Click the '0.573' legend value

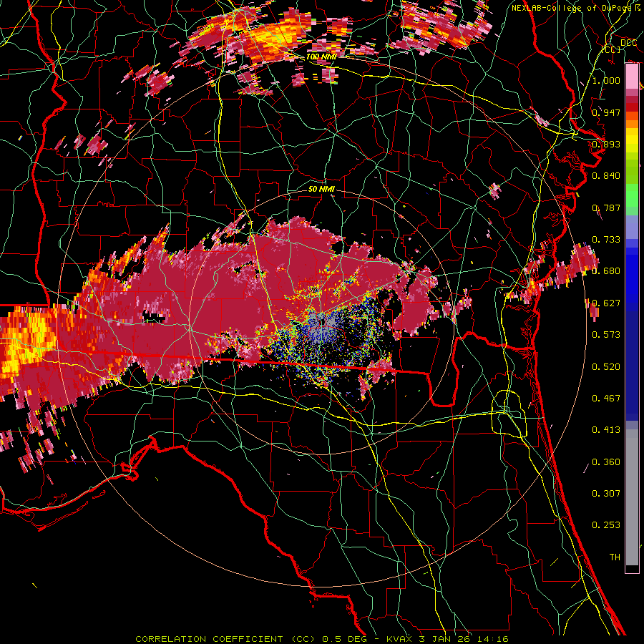click(606, 335)
